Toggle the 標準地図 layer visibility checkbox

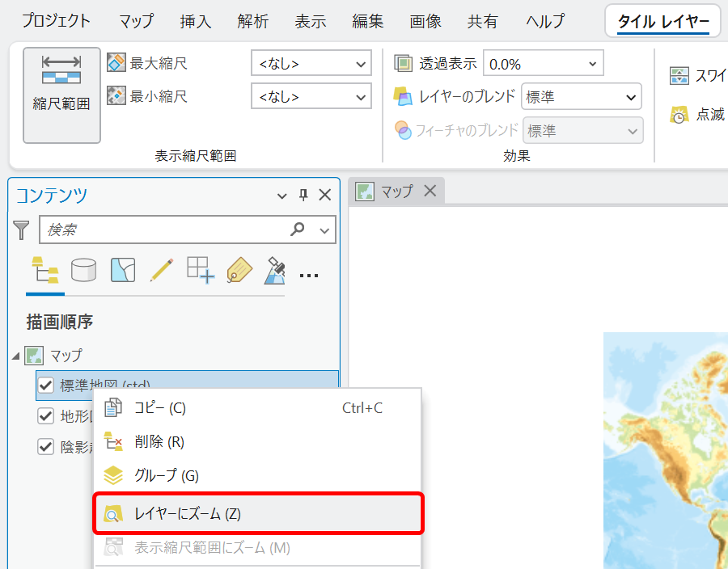pyautogui.click(x=46, y=386)
